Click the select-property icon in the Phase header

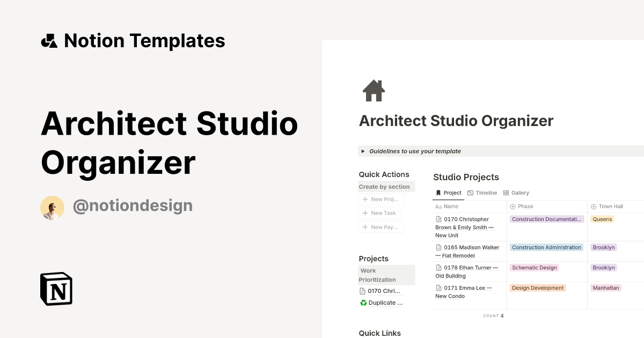(511, 206)
